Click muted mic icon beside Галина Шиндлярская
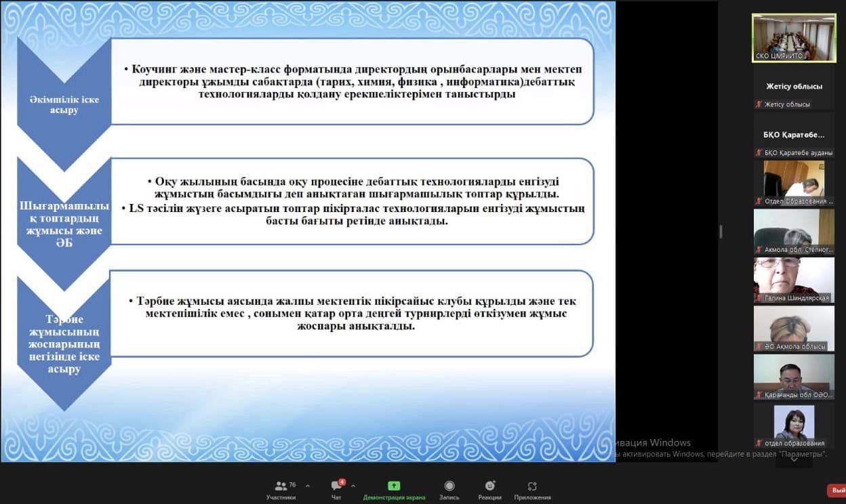Screen dimensions: 846x504 tap(759, 298)
